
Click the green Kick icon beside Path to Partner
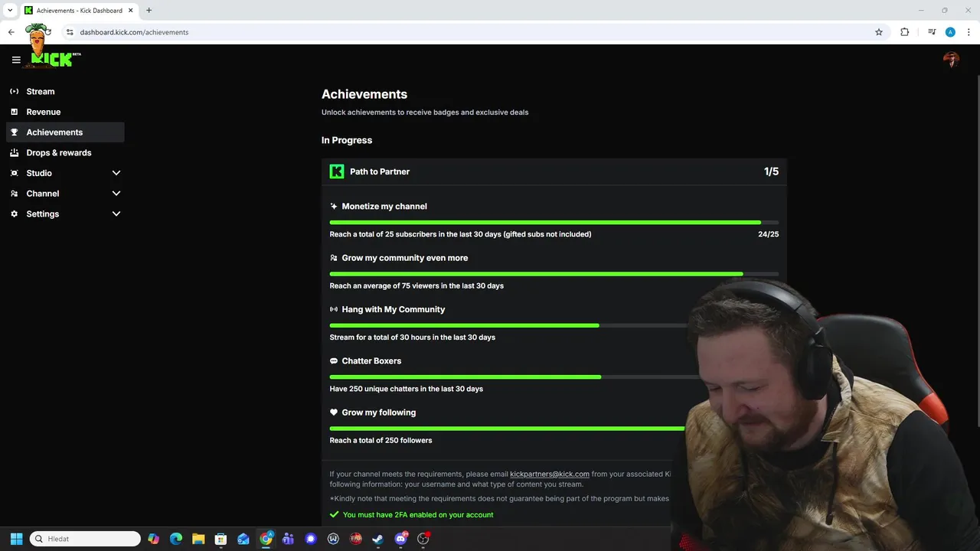[337, 171]
